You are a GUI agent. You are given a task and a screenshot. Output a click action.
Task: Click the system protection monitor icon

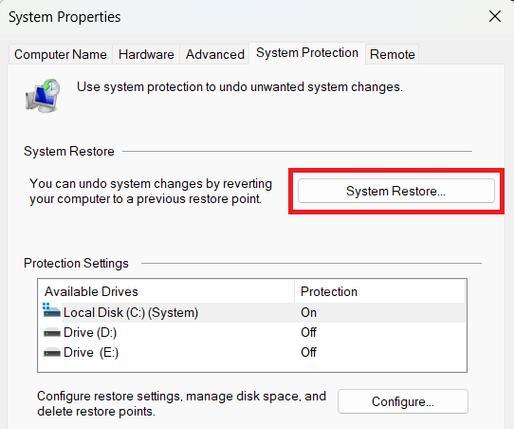(43, 96)
